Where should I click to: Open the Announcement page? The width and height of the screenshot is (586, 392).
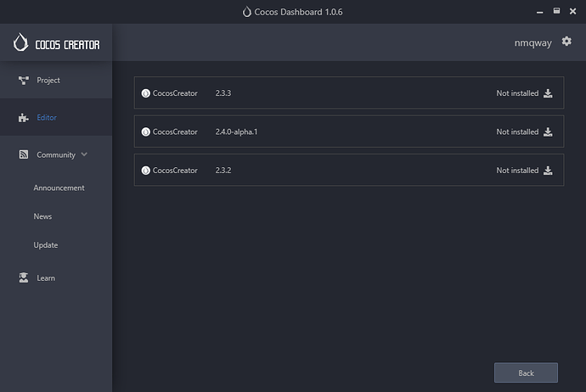click(59, 188)
